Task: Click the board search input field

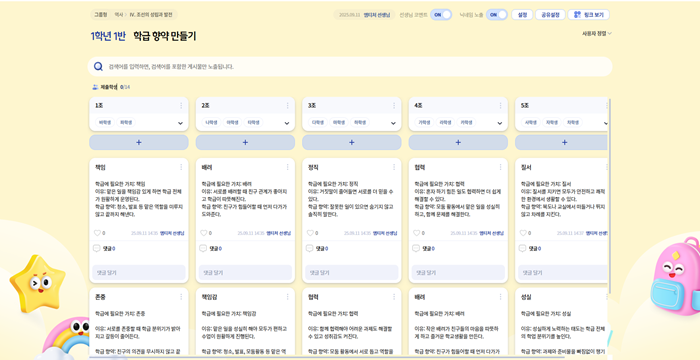Action: click(x=350, y=67)
